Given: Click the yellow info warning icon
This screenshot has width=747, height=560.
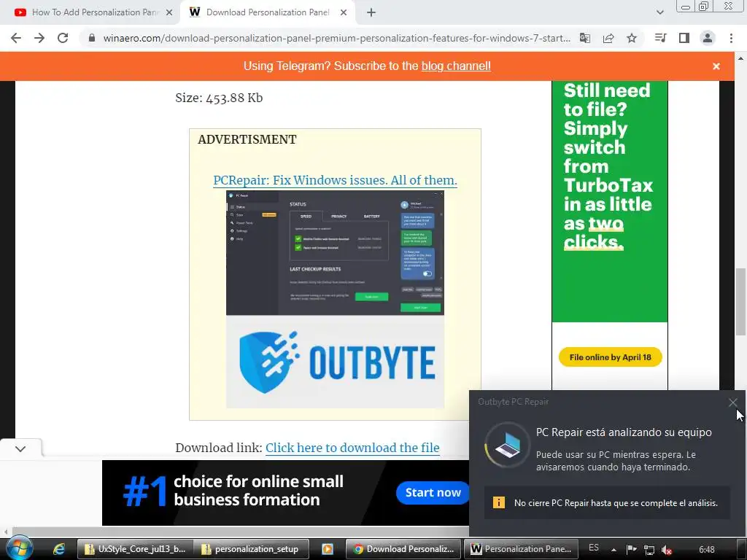Looking at the screenshot, I should pos(499,502).
